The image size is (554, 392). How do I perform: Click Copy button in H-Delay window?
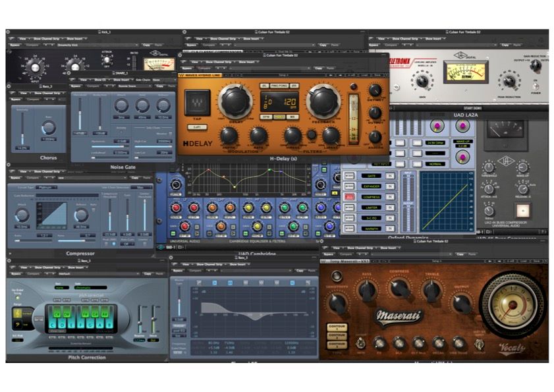[x=318, y=68]
